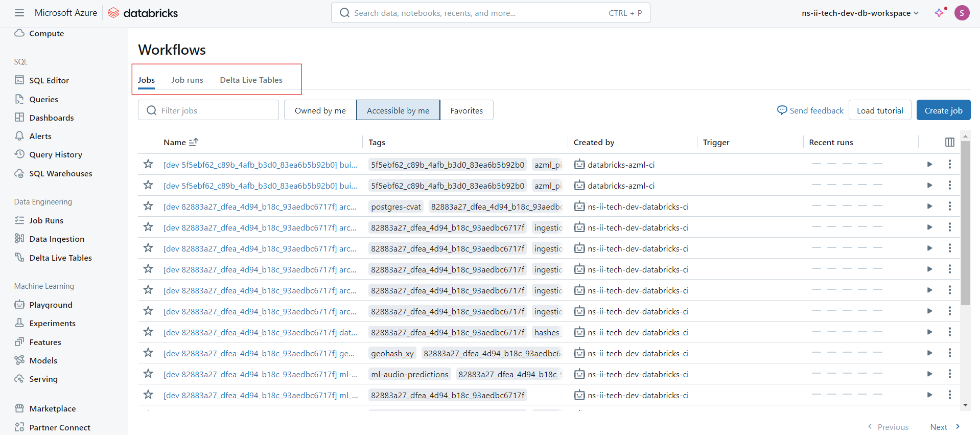Open the hamburger navigation menu
The height and width of the screenshot is (435, 980).
(x=19, y=13)
